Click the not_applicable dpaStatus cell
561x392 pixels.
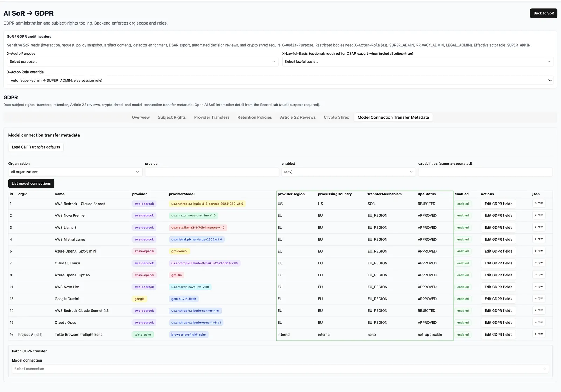click(x=430, y=335)
